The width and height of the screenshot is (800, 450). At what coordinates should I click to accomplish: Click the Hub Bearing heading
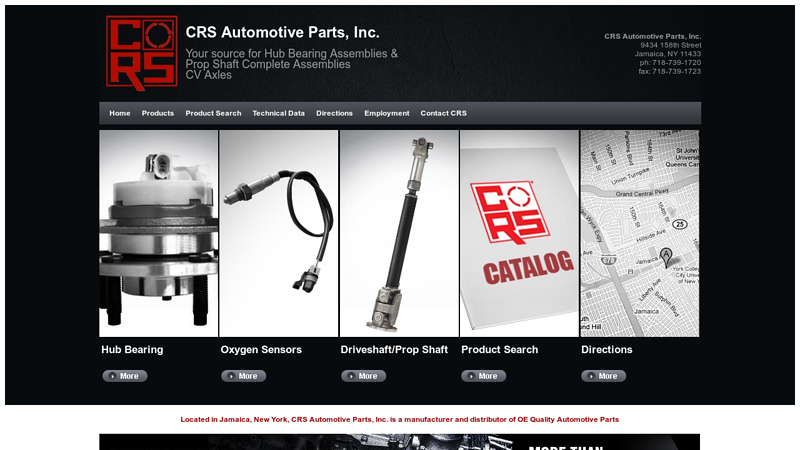tap(132, 349)
